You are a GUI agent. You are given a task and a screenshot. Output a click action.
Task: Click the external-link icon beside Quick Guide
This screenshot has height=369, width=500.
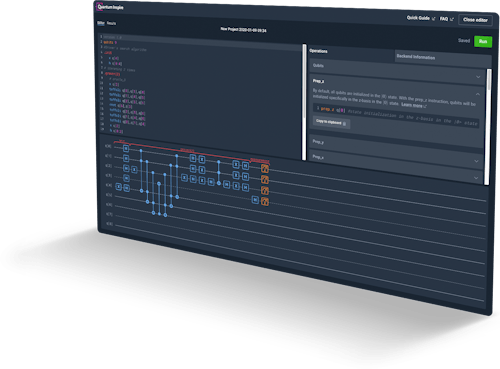pyautogui.click(x=433, y=19)
